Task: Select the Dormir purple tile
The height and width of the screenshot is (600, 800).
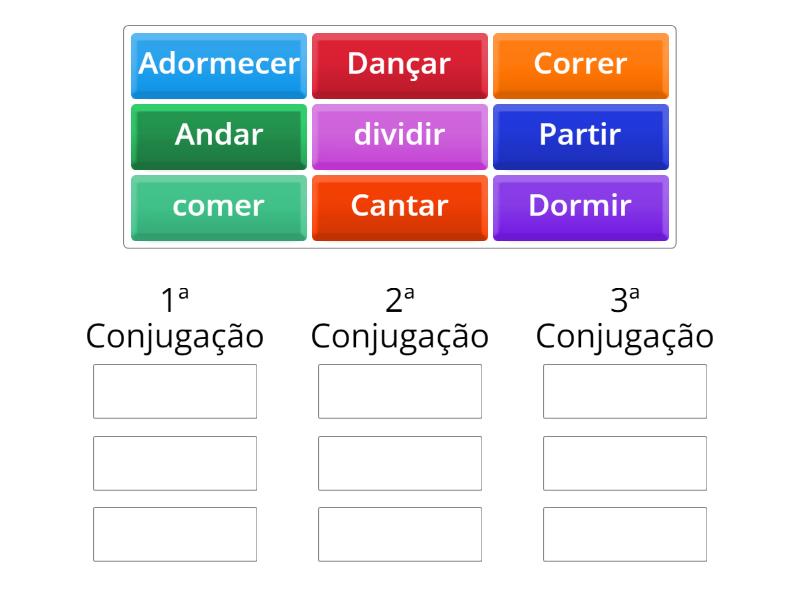Action: pos(581,207)
